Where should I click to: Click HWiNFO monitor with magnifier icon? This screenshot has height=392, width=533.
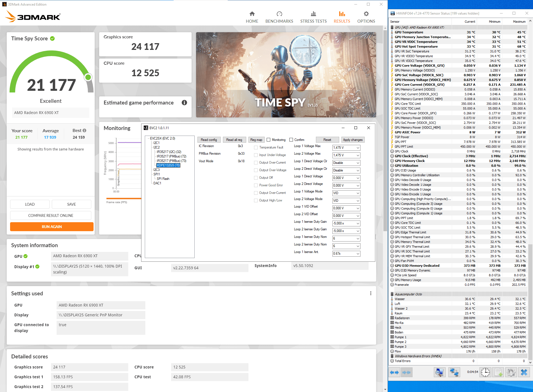tap(439, 372)
